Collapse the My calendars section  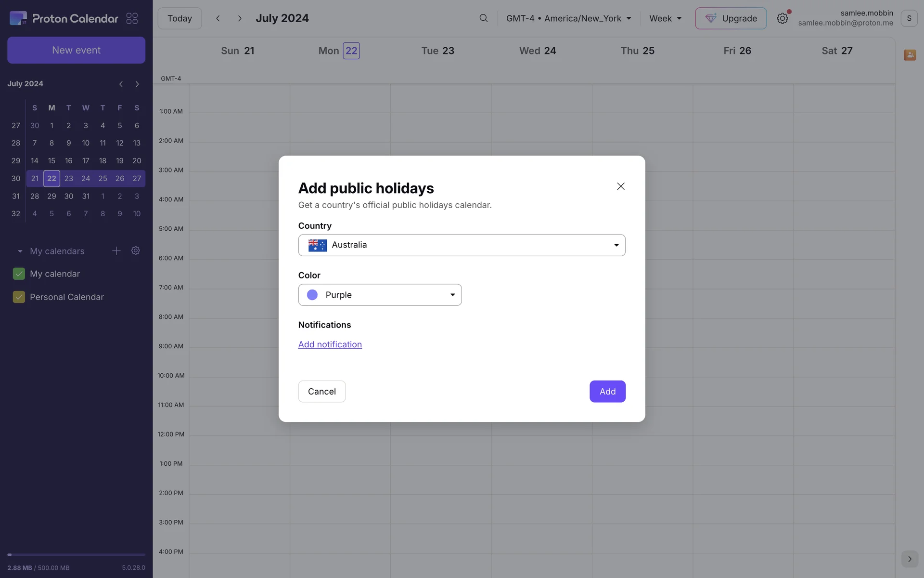20,251
